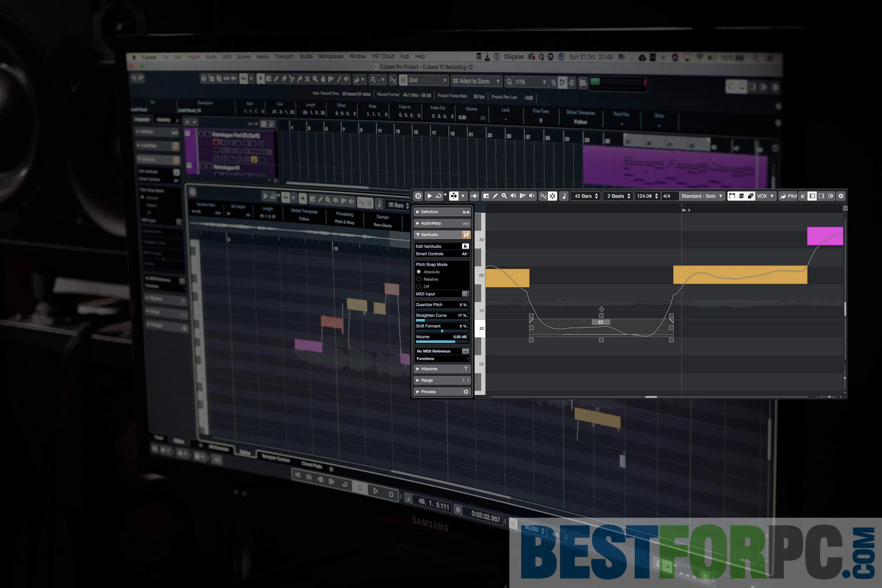Screen dimensions: 882x588
Task: Select the Zoom magnifier tool
Action: [505, 196]
